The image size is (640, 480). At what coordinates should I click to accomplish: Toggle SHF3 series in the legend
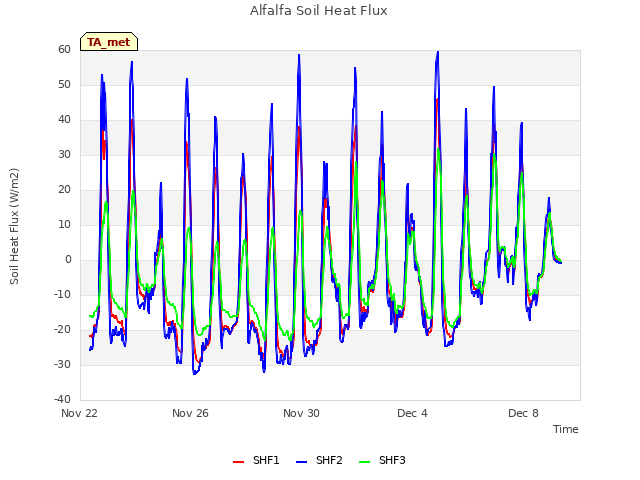point(382,460)
